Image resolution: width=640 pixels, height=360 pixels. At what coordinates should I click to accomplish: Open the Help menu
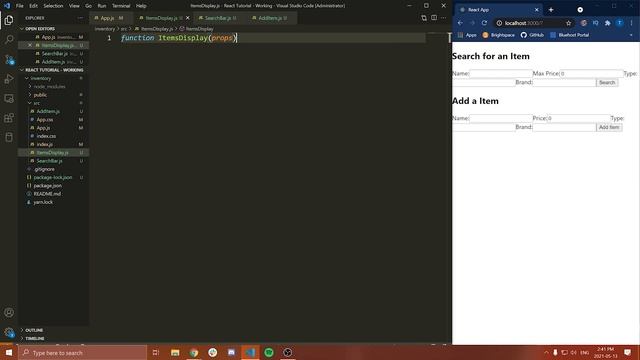click(x=141, y=6)
